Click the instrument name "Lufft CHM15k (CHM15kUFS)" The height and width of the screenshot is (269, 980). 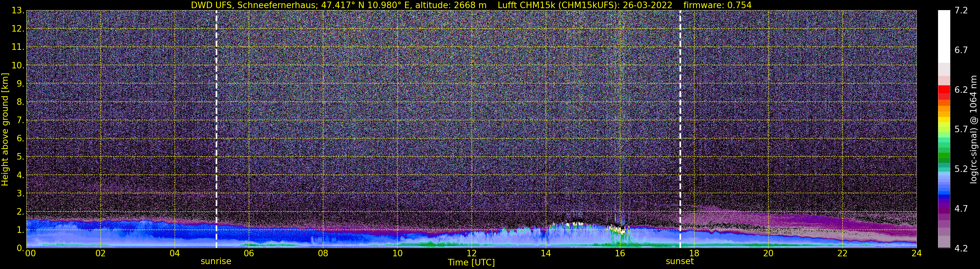558,5
